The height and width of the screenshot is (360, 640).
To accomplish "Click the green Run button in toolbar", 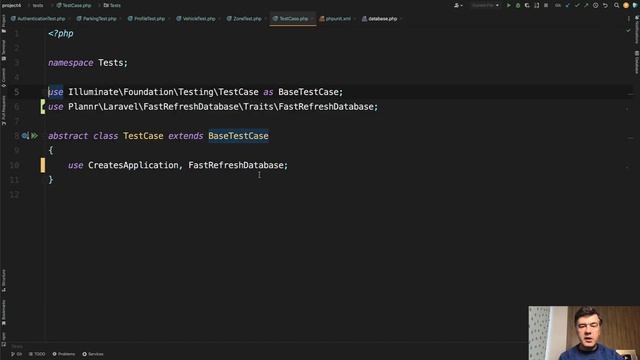I will pyautogui.click(x=509, y=5).
